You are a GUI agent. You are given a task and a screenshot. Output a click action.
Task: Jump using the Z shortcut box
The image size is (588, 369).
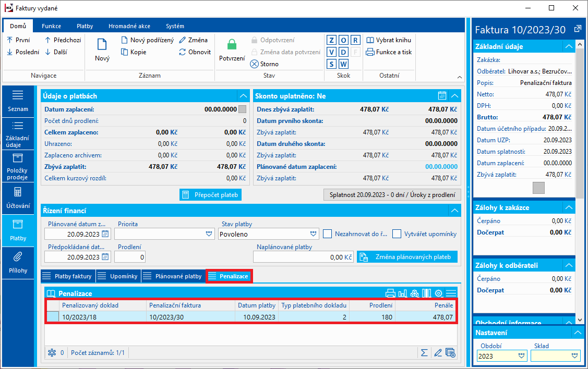click(x=331, y=40)
